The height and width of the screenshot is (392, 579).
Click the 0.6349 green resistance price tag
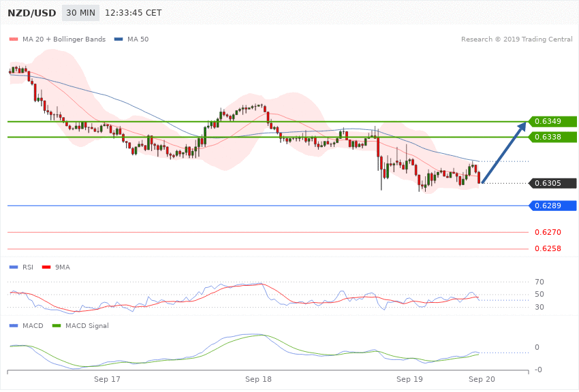(552, 121)
